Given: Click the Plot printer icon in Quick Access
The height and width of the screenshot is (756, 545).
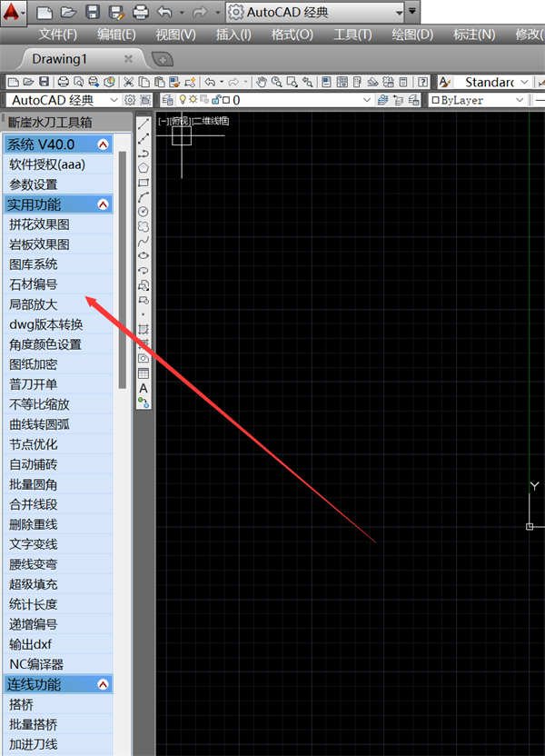Looking at the screenshot, I should click(140, 12).
